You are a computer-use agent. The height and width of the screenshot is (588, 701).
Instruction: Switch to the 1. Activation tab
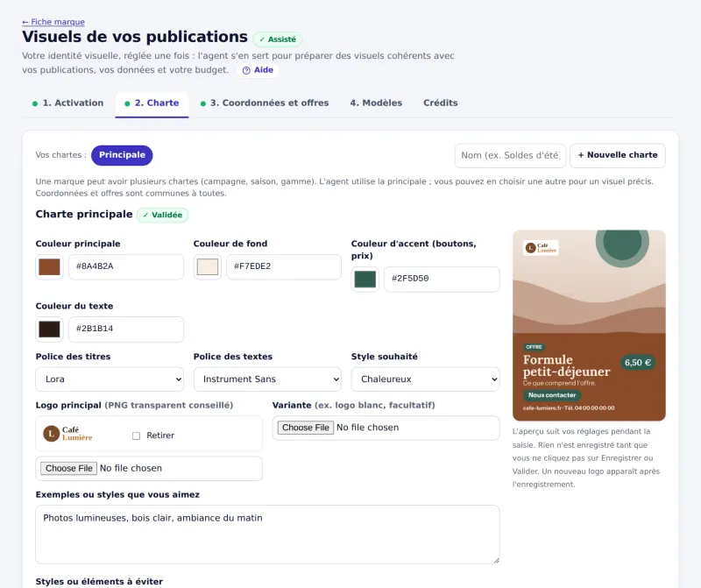point(68,103)
